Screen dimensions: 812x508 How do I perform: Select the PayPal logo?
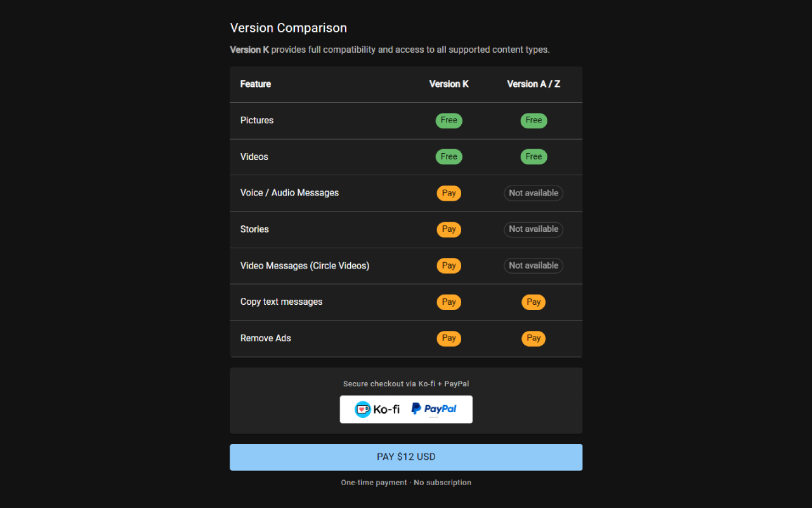click(x=435, y=409)
